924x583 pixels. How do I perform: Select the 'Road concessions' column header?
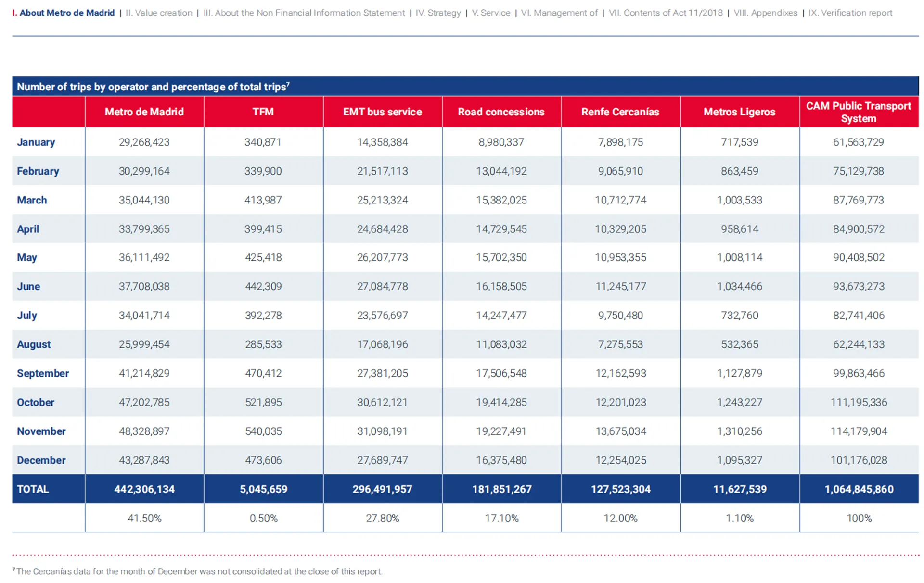tap(501, 112)
